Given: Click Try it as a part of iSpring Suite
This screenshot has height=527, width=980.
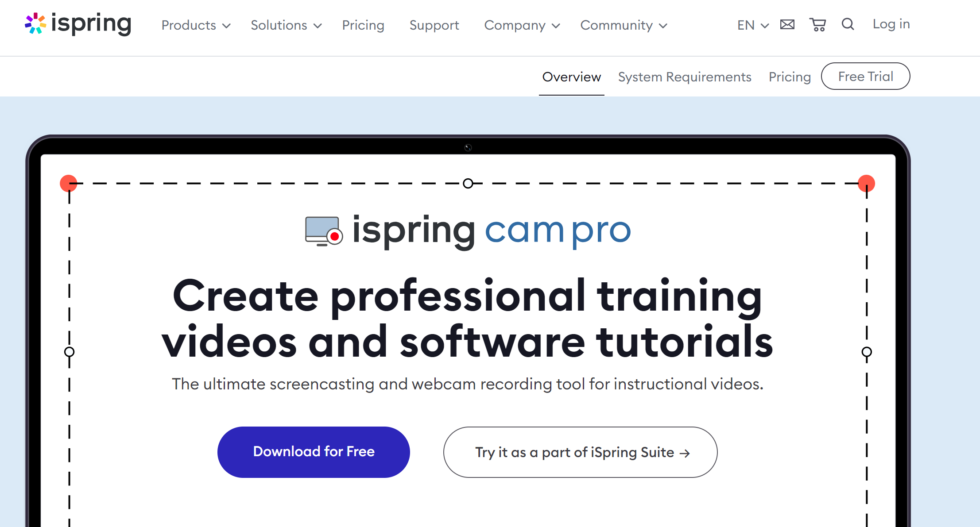Looking at the screenshot, I should point(580,452).
